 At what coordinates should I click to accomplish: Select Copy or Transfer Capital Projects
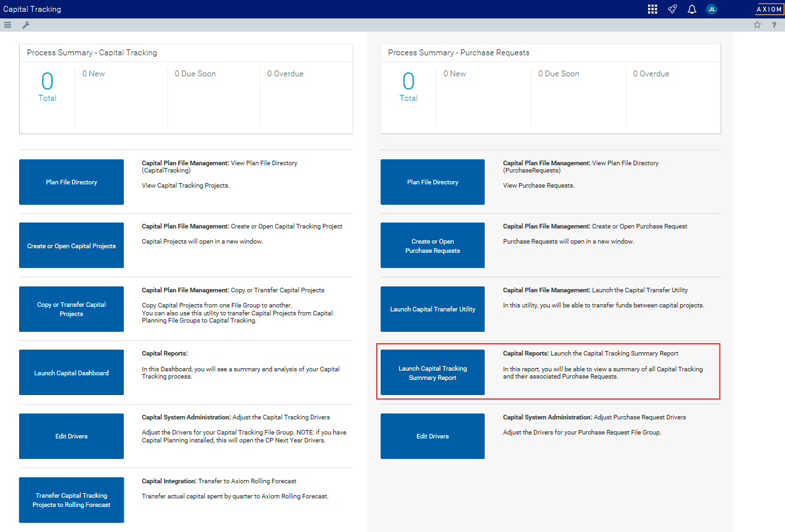71,309
